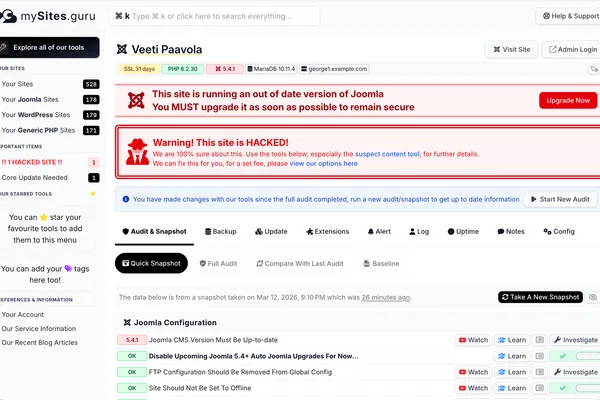The height and width of the screenshot is (400, 600).
Task: Click the mySites.guru logo
Action: click(x=48, y=16)
